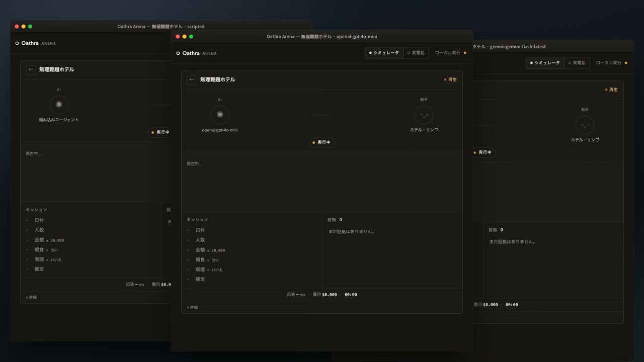Image resolution: width=644 pixels, height=362 pixels.
Task: Click the 組み込みエージェント AI avatar in scripted window
Action: pos(59,105)
